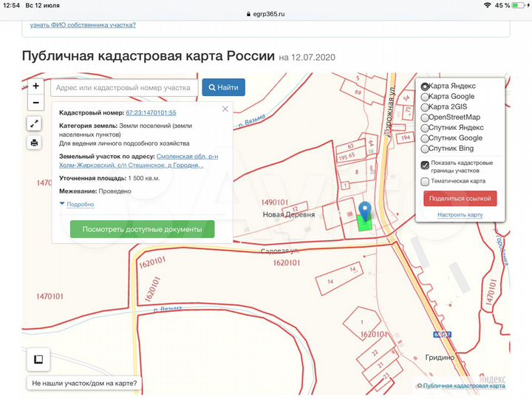Tap the battery indicator in status bar
Viewport: 532px width, 399px height.
coord(519,5)
